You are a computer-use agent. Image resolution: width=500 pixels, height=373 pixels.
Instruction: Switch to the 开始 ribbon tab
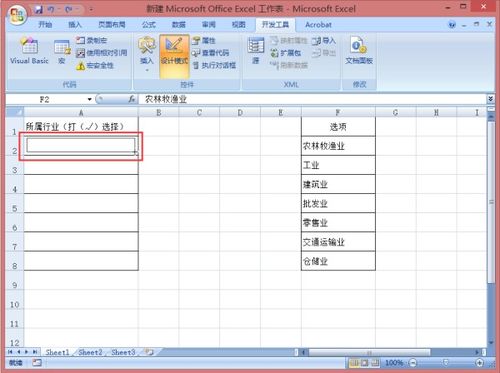[45, 25]
